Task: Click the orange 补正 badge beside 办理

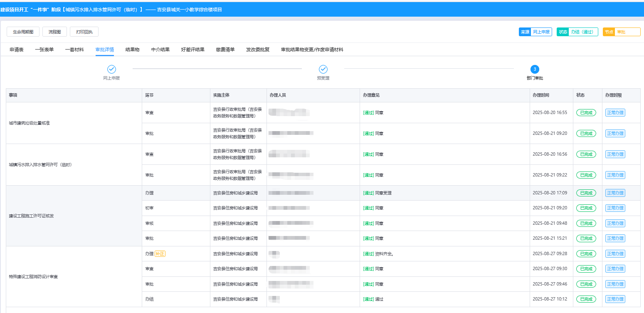Action: pyautogui.click(x=160, y=253)
